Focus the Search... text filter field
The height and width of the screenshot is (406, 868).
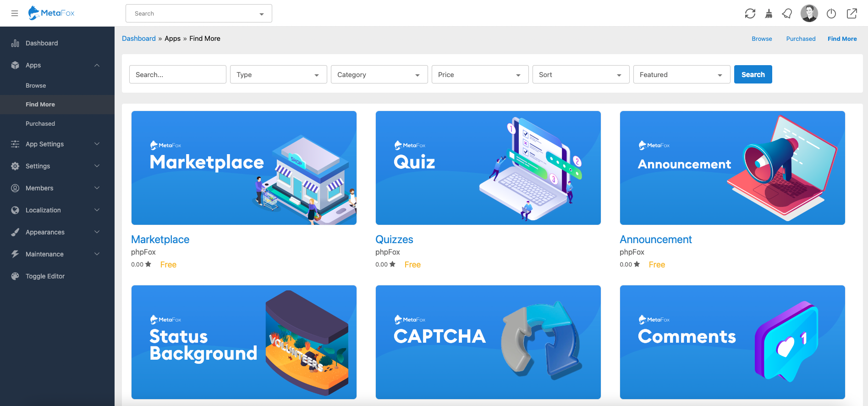[178, 74]
